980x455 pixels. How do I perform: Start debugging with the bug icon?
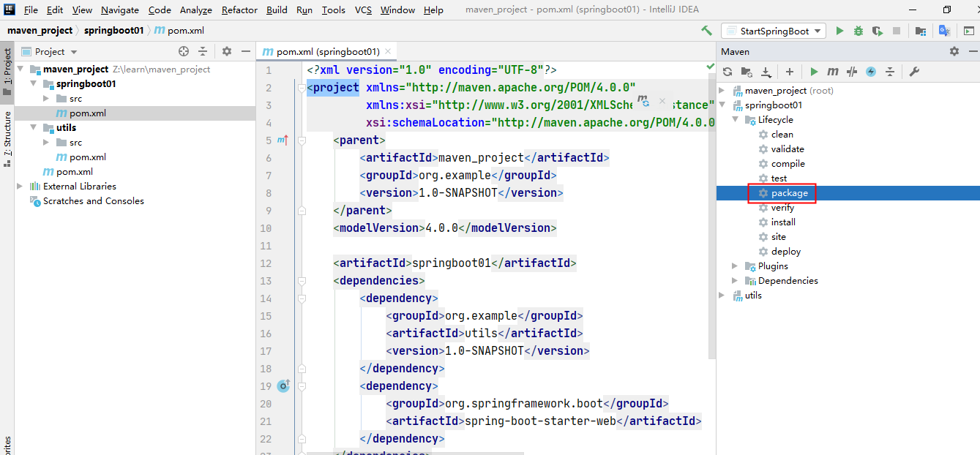point(859,31)
